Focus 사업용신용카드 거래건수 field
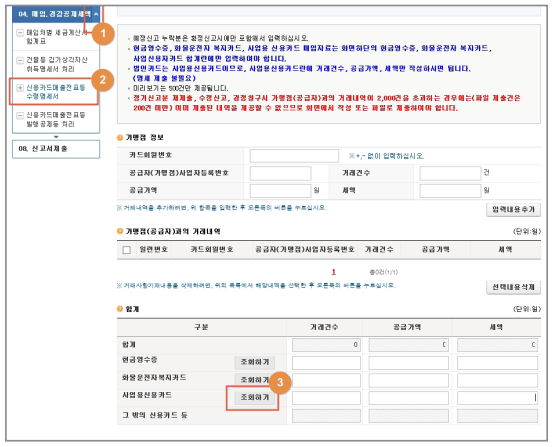 coord(326,398)
